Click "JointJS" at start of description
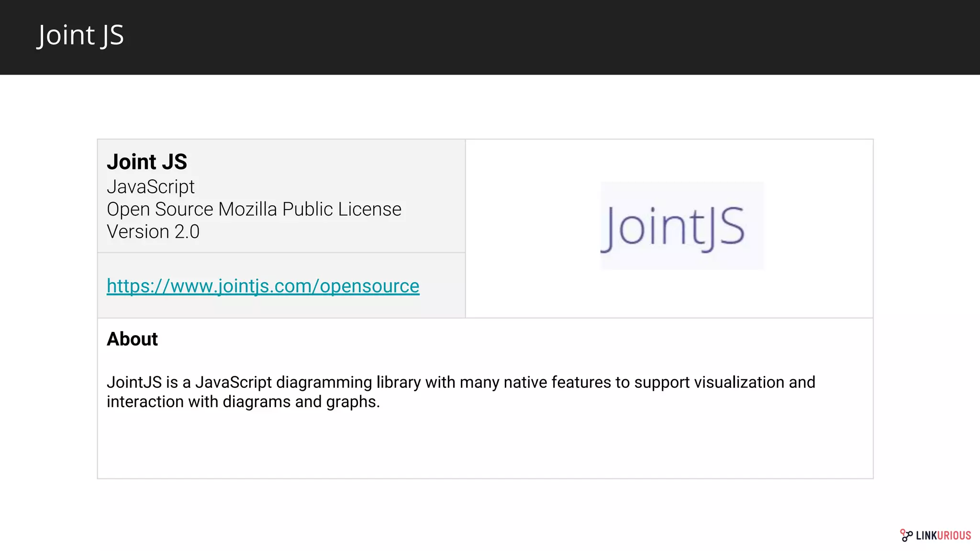 (x=134, y=383)
